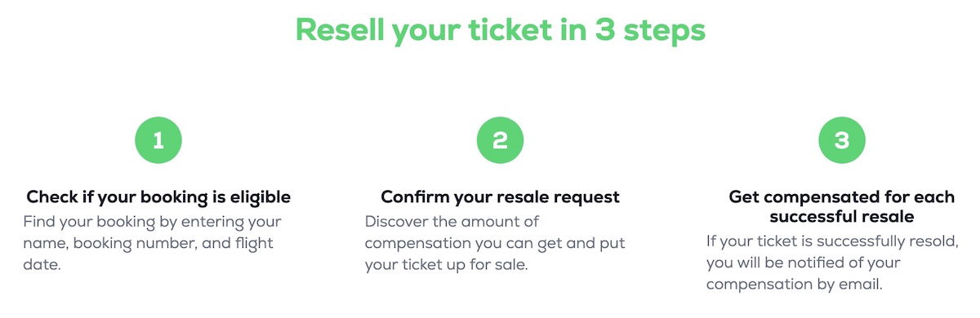Viewport: 980px width, 318px height.
Task: Click 'Discover the amount of' text line
Action: 452,222
